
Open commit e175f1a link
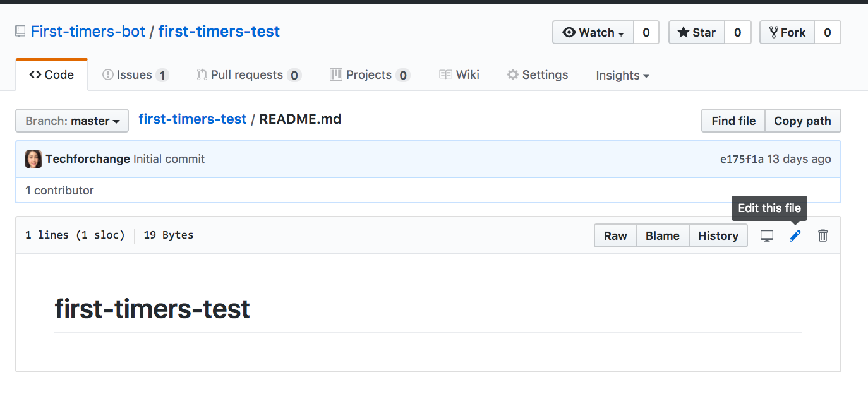[x=742, y=159]
